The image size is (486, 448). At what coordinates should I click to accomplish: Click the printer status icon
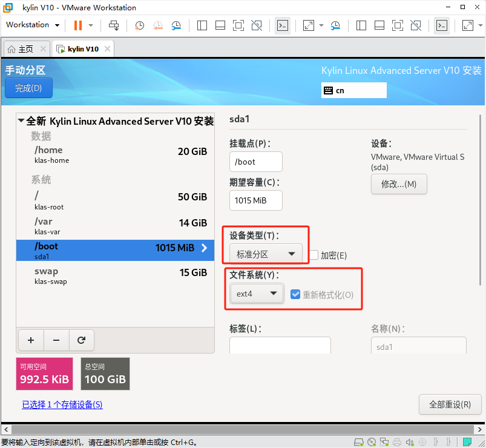point(397,442)
